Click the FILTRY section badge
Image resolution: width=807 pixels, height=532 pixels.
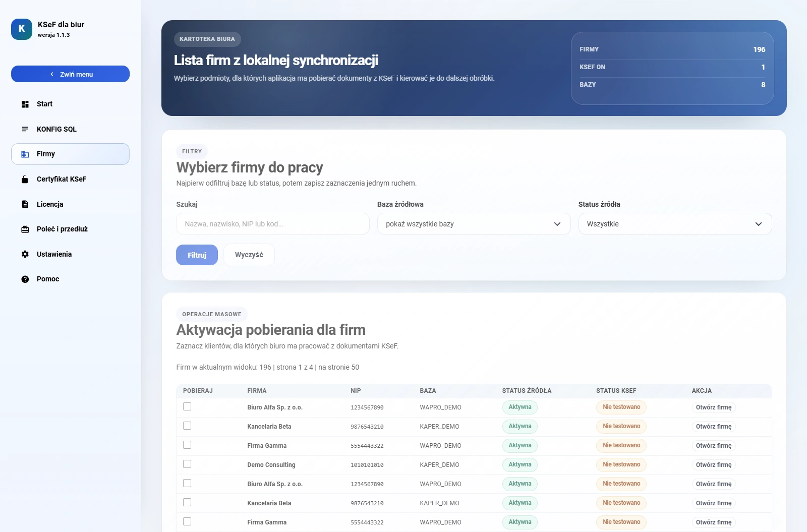coord(192,151)
